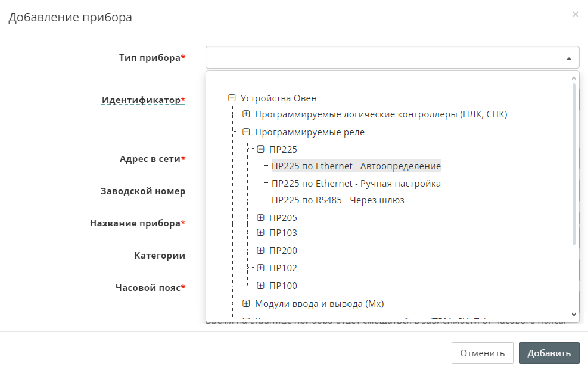The width and height of the screenshot is (588, 373).
Task: Expand Модули ввода и вывода node
Action: tap(246, 304)
